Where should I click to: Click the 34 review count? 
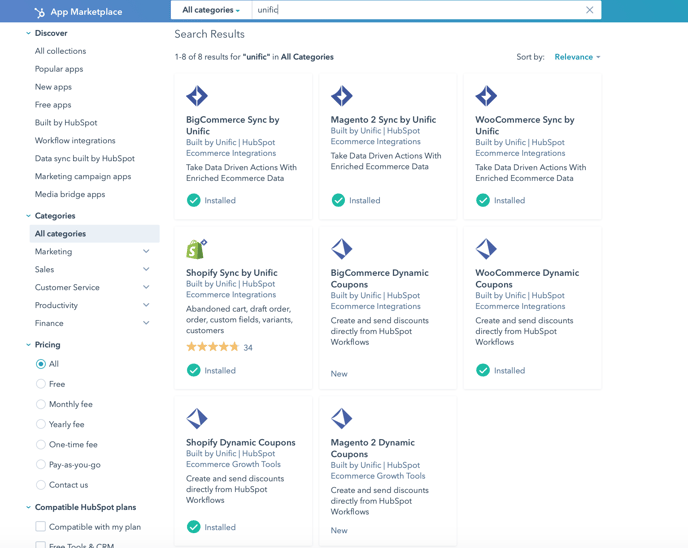click(248, 347)
